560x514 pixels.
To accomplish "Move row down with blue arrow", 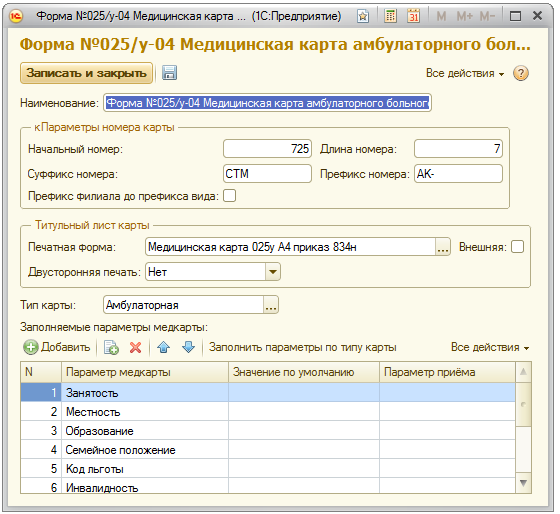I will 188,347.
